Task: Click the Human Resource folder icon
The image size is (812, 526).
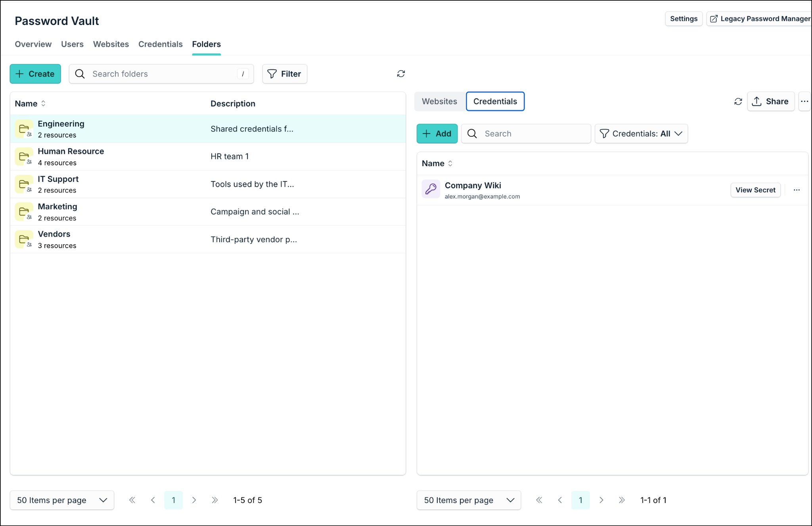Action: 24,157
